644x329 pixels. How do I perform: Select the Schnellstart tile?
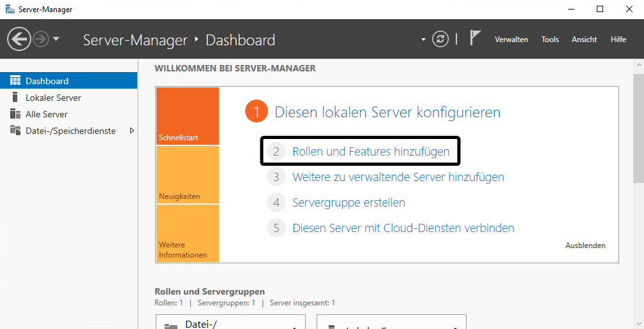187,116
